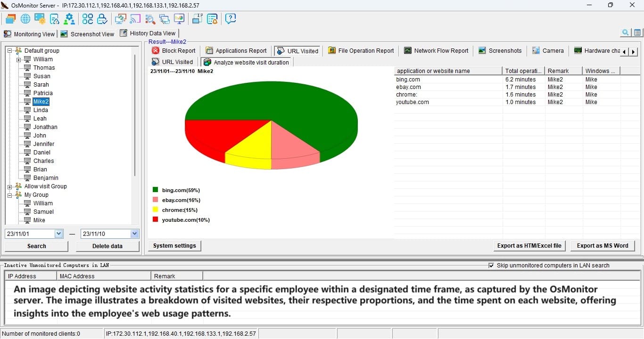This screenshot has width=644, height=339.
Task: Select Samuel under My Group
Action: click(x=43, y=212)
